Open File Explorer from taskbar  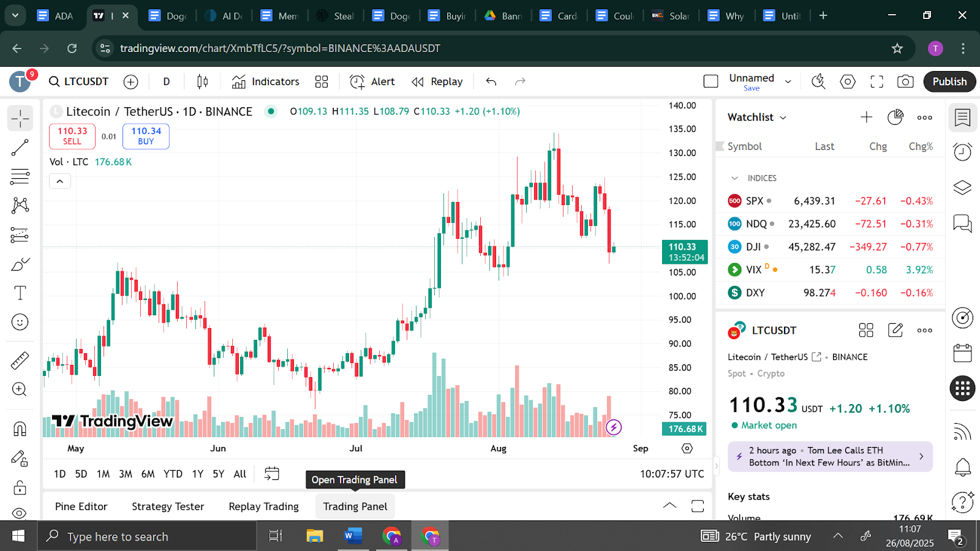point(314,536)
